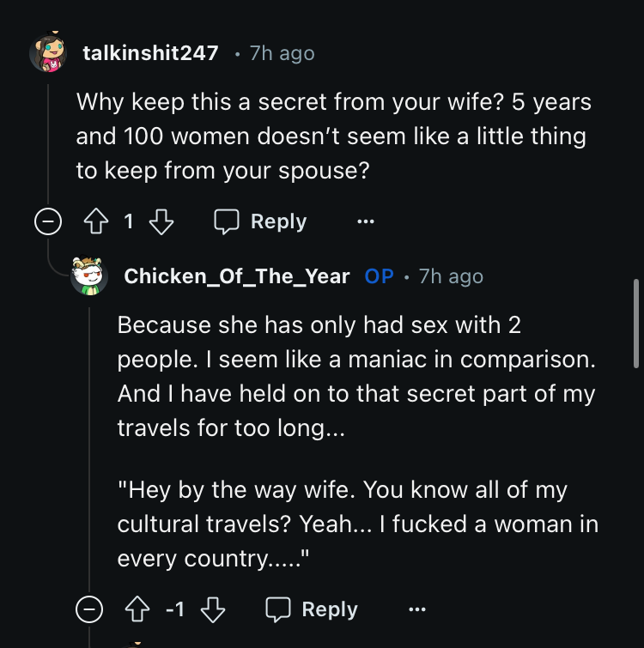Click the page scrollbar thumb
The height and width of the screenshot is (648, 644).
click(x=635, y=324)
